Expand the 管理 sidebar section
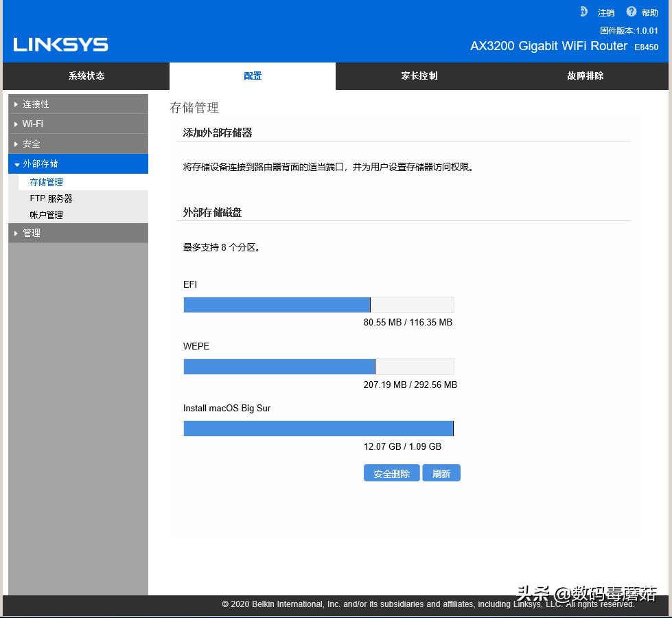This screenshot has height=618, width=672. point(78,233)
